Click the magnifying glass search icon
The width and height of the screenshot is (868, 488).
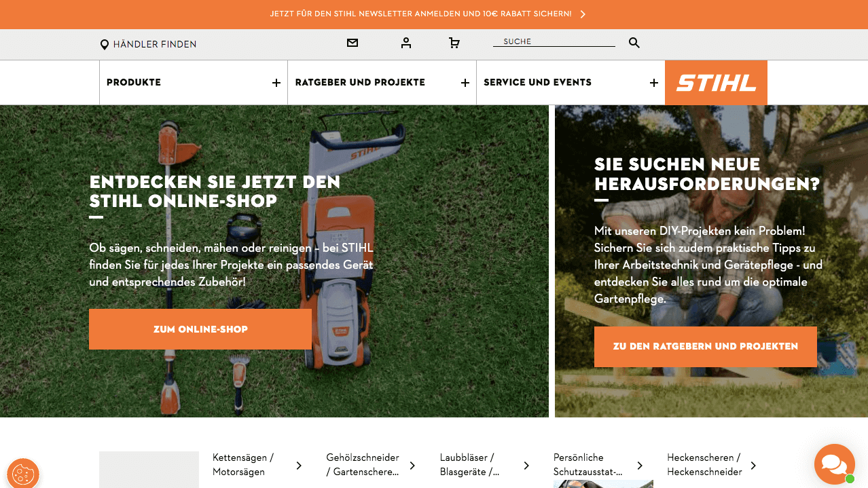(x=634, y=43)
